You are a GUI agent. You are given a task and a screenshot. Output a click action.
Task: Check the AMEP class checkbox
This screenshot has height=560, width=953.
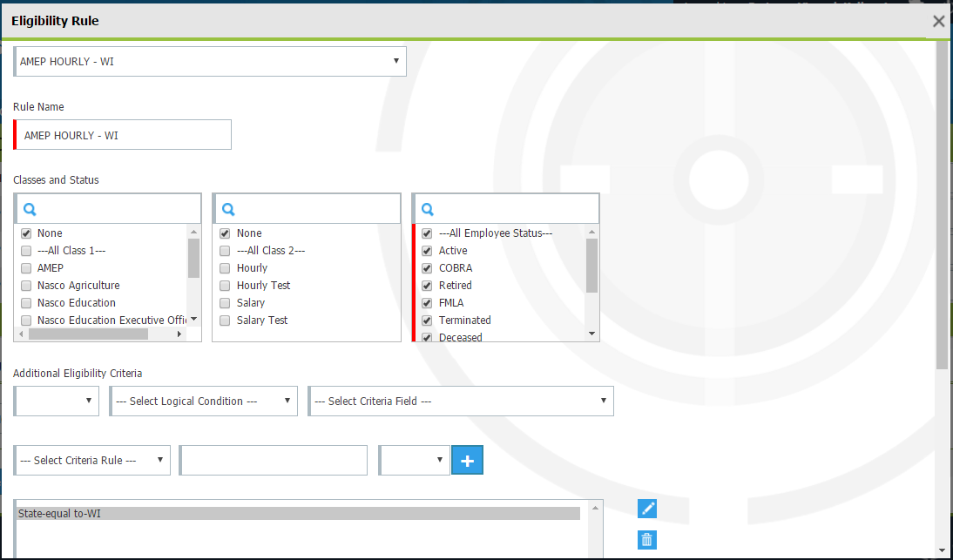(x=26, y=268)
